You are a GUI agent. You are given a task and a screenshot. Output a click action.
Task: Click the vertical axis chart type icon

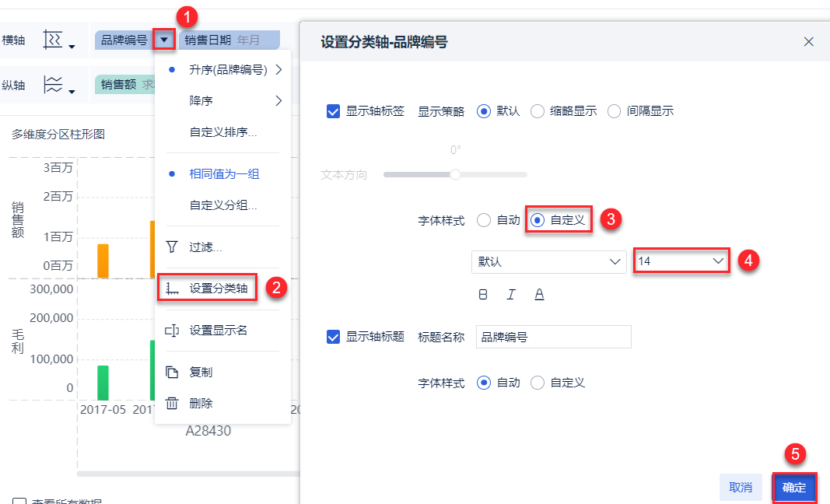pos(58,85)
